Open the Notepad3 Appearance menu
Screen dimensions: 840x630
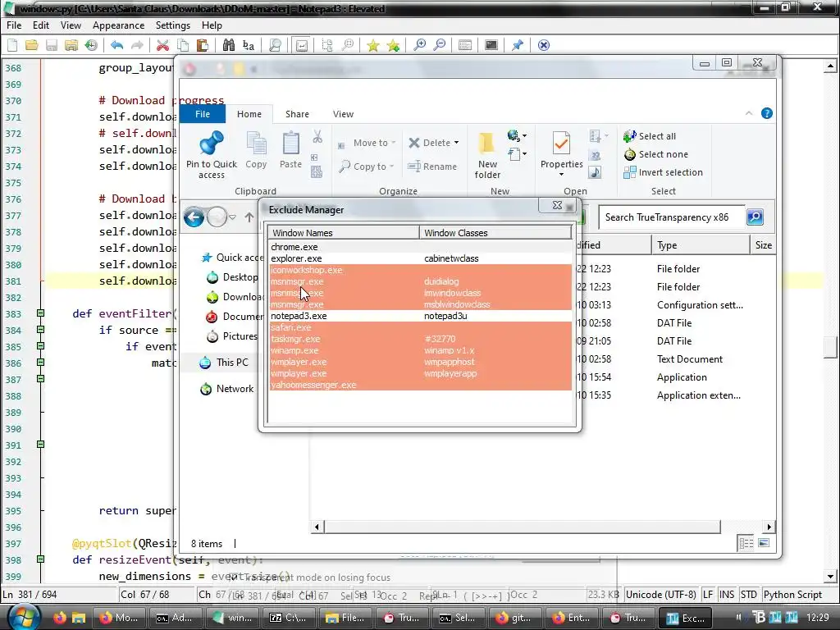[118, 25]
